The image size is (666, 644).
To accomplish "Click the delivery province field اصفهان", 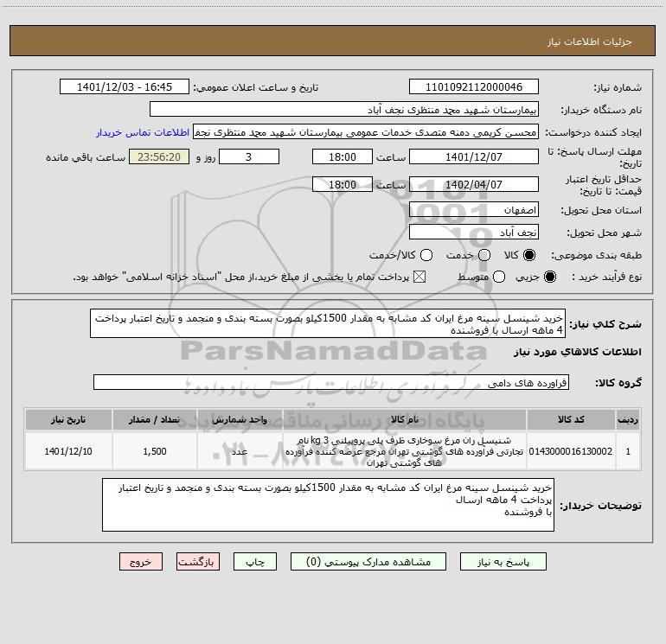I will tap(474, 209).
